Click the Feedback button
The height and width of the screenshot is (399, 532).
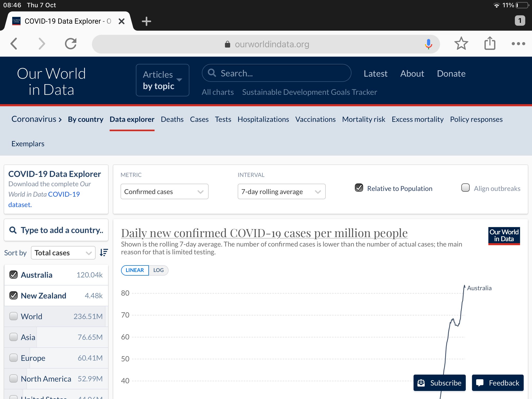[498, 383]
